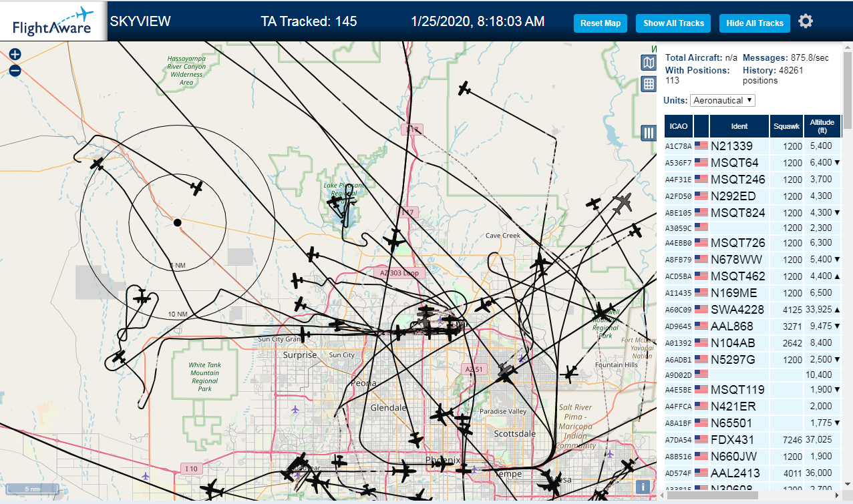This screenshot has height=504, width=853.
Task: Click the purple airport icon west of I 10
Action: tap(146, 476)
